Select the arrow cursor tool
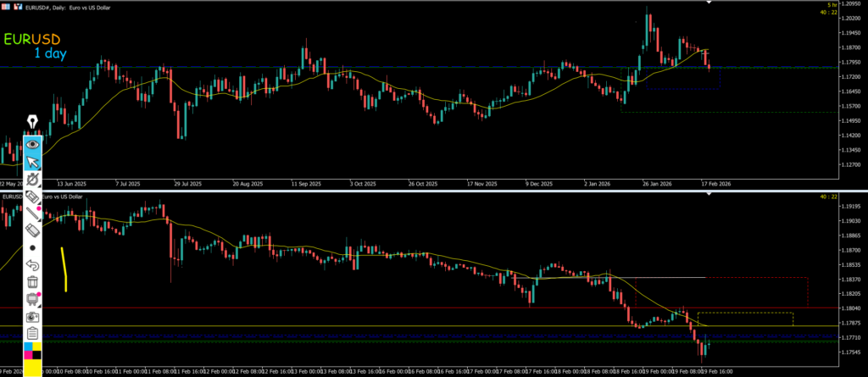868x377 pixels. click(33, 163)
